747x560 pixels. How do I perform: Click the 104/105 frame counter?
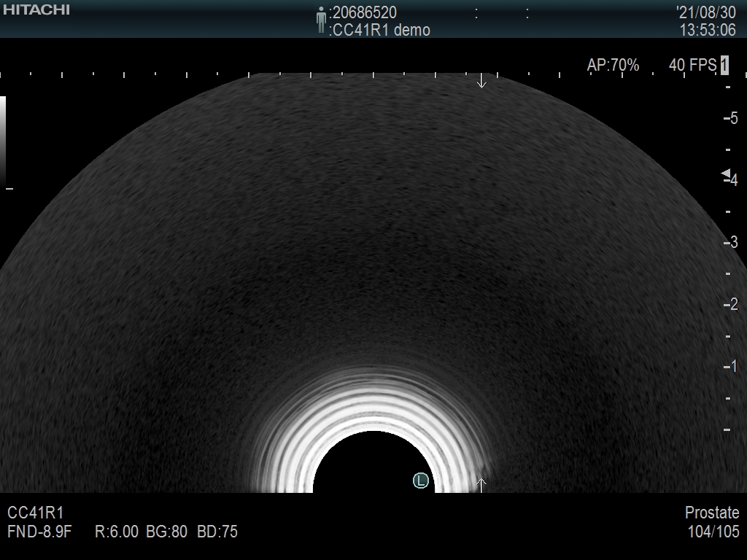[713, 532]
